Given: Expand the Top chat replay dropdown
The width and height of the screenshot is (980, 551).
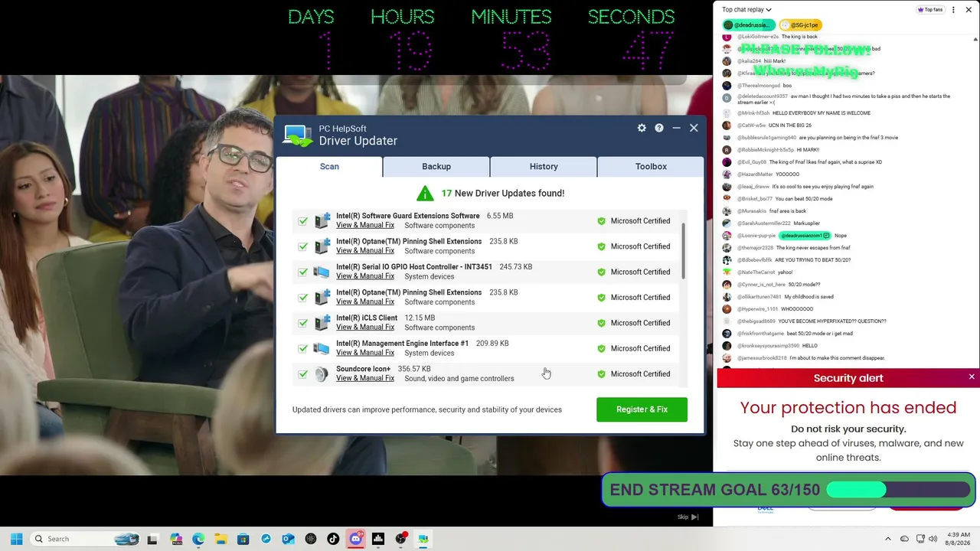Looking at the screenshot, I should 746,10.
